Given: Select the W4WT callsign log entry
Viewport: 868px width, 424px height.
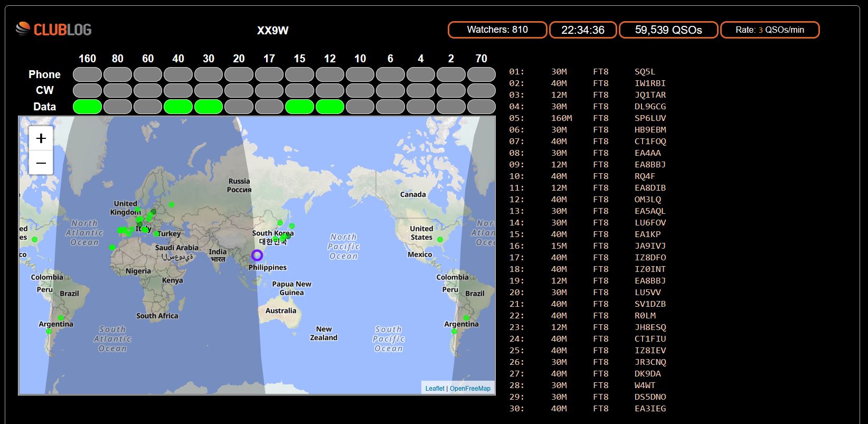Looking at the screenshot, I should (645, 385).
